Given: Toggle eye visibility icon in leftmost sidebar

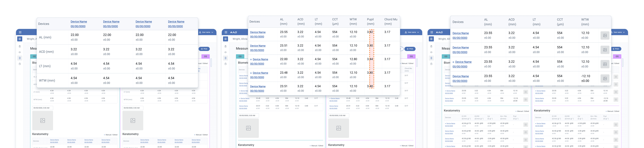Looking at the screenshot, I should pos(20,52).
